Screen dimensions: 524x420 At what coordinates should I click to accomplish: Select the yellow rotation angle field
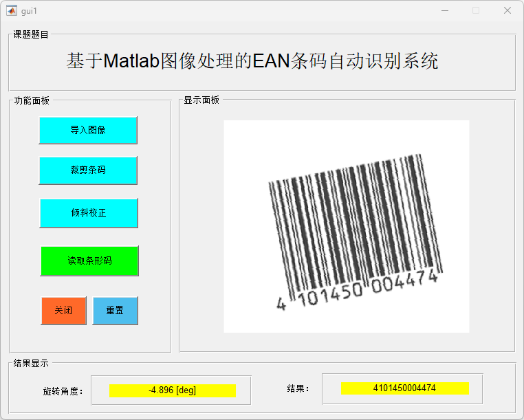coord(173,390)
